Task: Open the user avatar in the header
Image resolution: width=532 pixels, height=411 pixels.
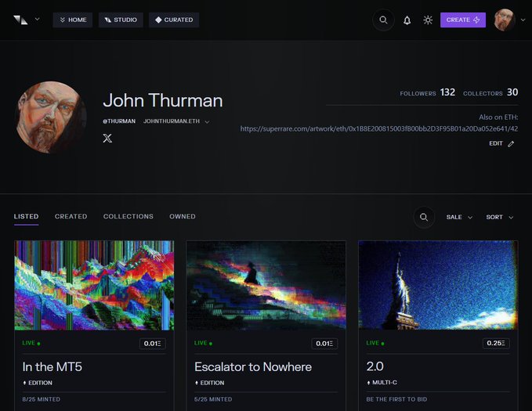Action: click(505, 20)
